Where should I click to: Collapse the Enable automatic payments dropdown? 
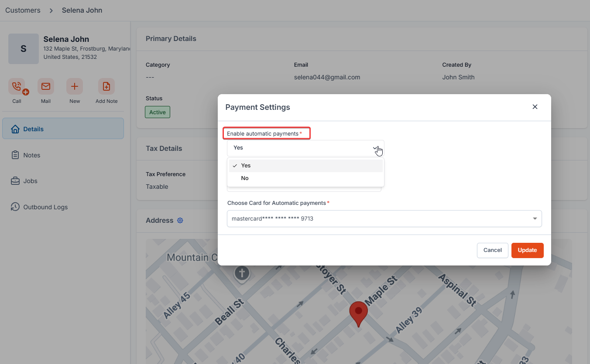click(x=305, y=148)
